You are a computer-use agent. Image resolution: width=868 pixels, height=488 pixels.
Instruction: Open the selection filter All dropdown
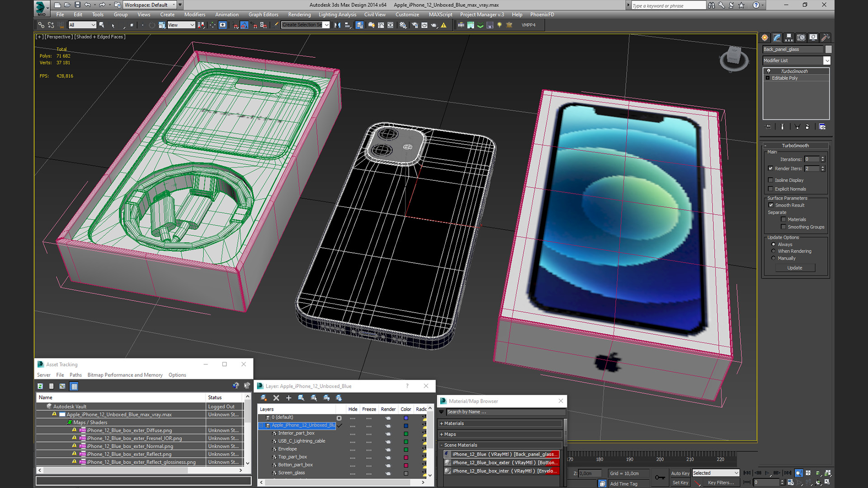point(82,25)
